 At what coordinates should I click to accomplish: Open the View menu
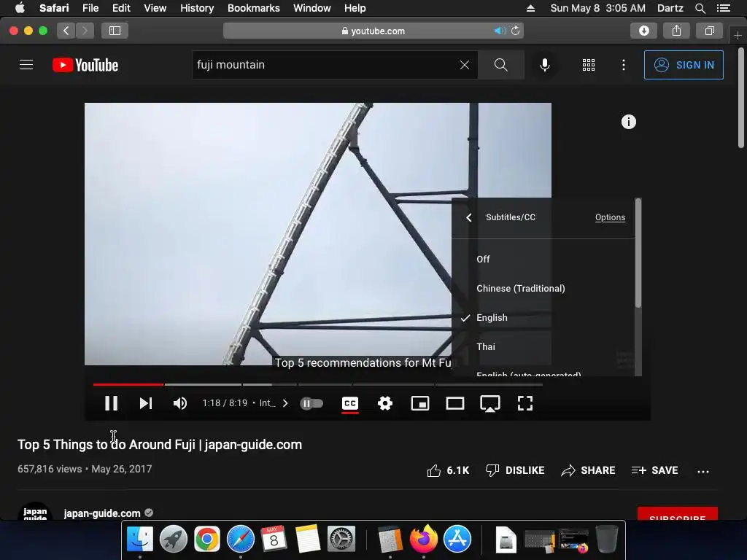tap(155, 8)
